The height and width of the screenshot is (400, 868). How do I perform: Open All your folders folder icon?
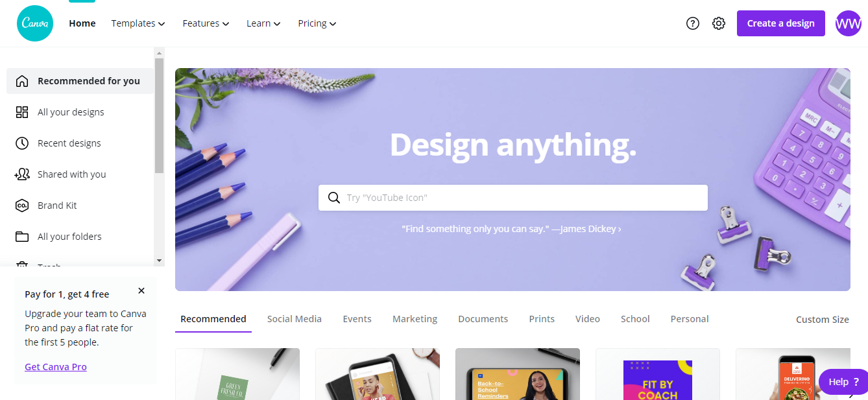pyautogui.click(x=22, y=237)
